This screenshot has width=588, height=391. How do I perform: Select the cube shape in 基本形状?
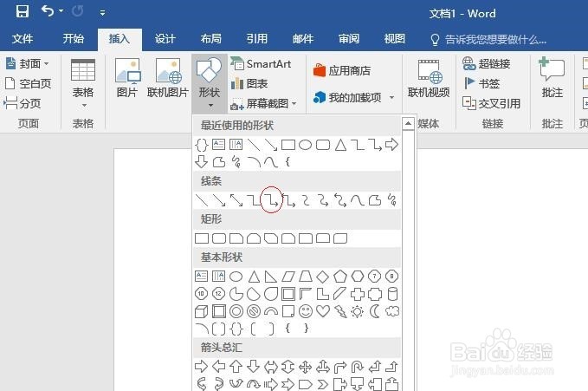point(202,312)
